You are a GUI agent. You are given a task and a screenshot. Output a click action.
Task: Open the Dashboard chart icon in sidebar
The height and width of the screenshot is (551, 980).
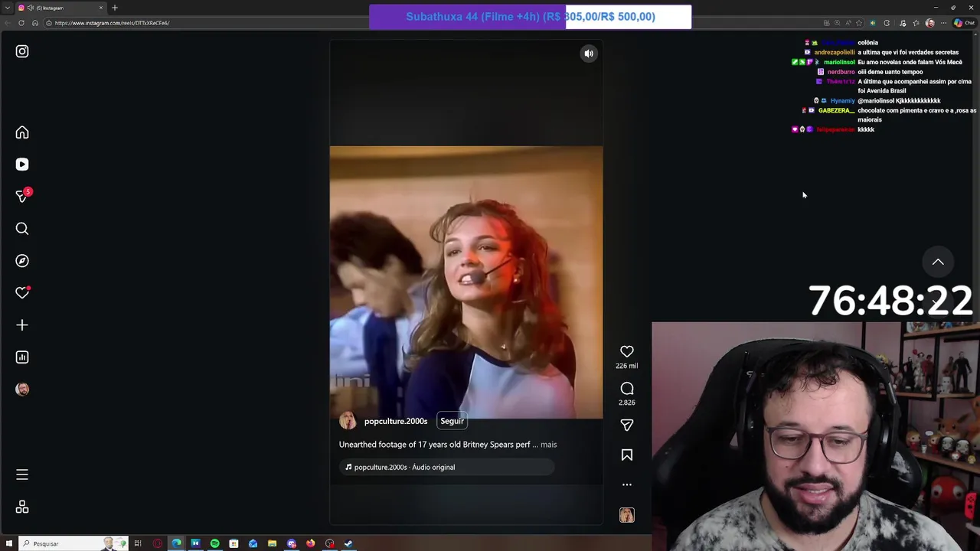click(x=22, y=357)
